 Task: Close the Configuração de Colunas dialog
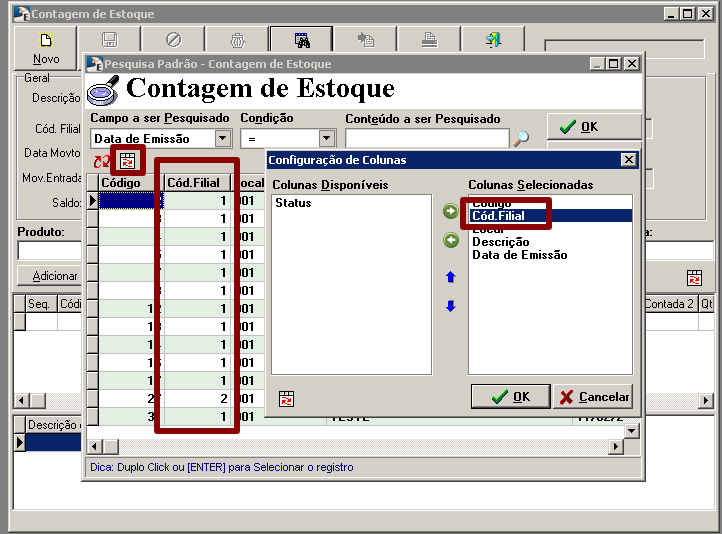(628, 160)
